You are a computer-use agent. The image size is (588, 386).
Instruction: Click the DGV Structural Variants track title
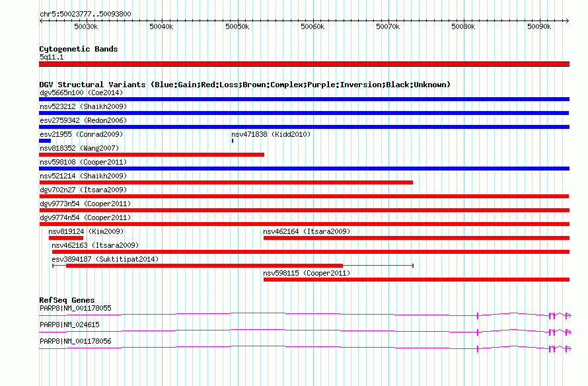[244, 85]
